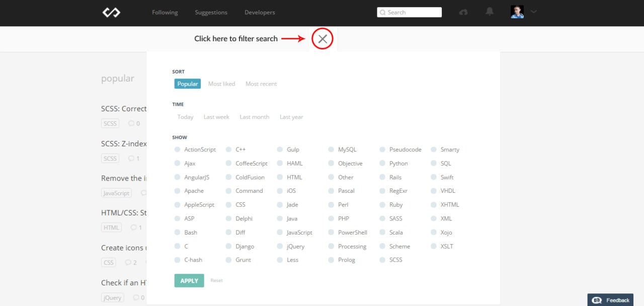Screen dimensions: 644x306
Task: Tick the CSS checkbox in the Show section
Action: (x=229, y=204)
